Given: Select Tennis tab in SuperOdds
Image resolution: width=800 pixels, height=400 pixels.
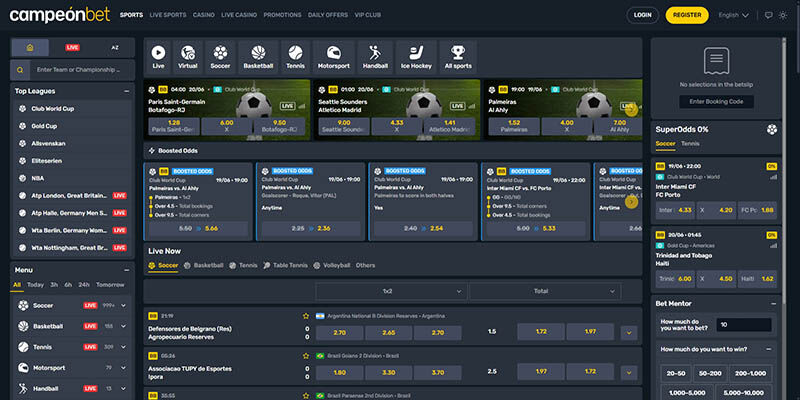Looking at the screenshot, I should [x=690, y=143].
